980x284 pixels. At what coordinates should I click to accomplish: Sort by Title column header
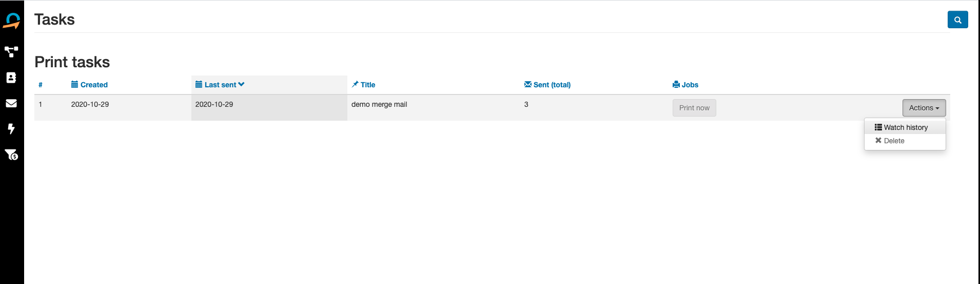(367, 85)
